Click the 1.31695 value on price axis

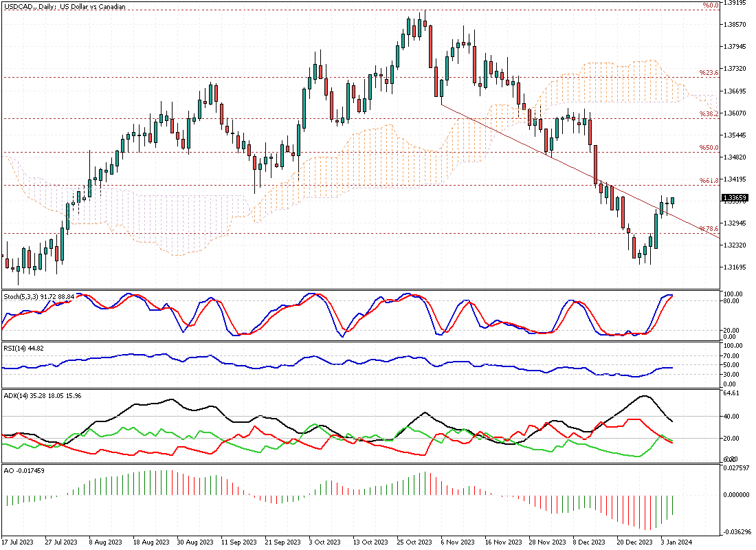(x=735, y=267)
